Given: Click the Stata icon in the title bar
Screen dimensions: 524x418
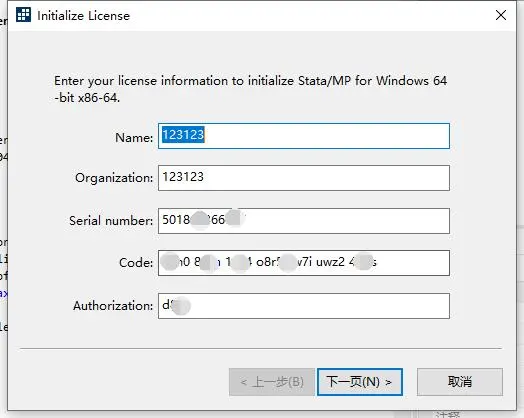Looking at the screenshot, I should pos(23,15).
